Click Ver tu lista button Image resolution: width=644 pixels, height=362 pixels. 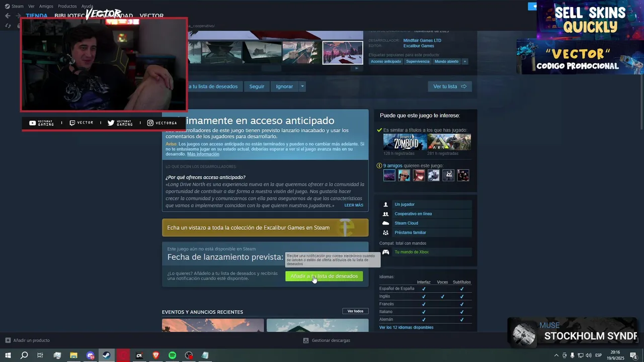coord(450,86)
